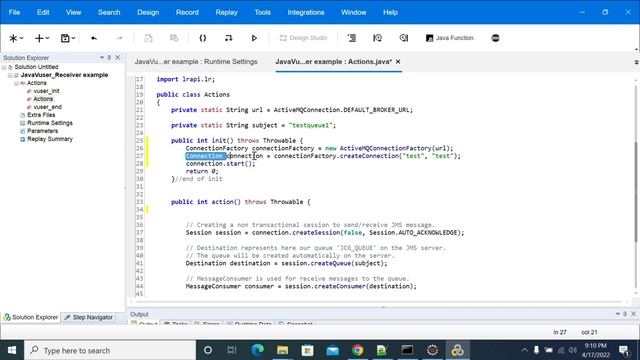Click the clock with bracket toolbar icon

tap(378, 38)
